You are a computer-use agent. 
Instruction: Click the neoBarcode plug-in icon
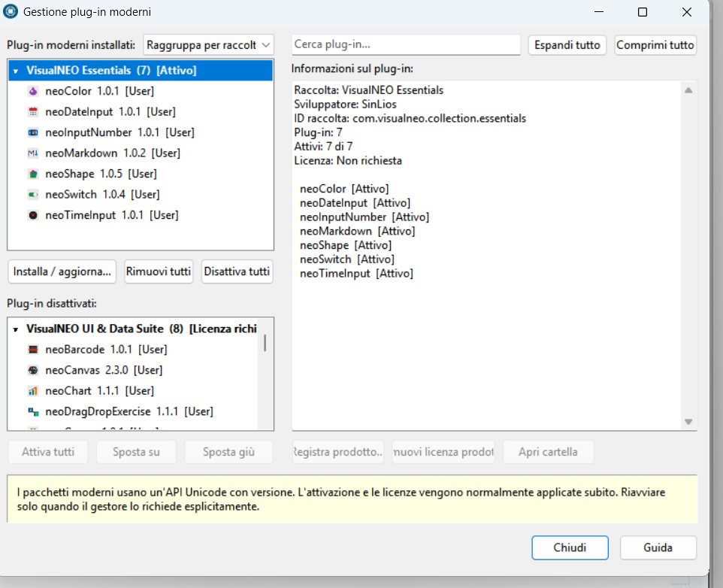point(33,350)
